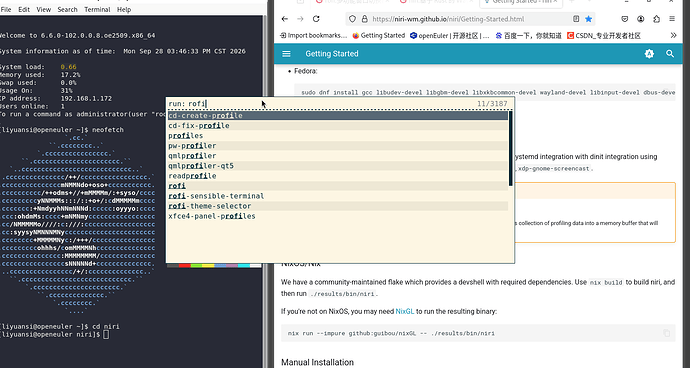Open the Pocket save icon in Firefox toolbar

point(624,19)
